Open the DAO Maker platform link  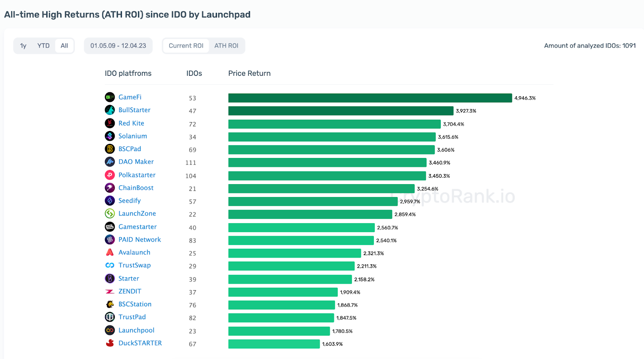pyautogui.click(x=136, y=162)
